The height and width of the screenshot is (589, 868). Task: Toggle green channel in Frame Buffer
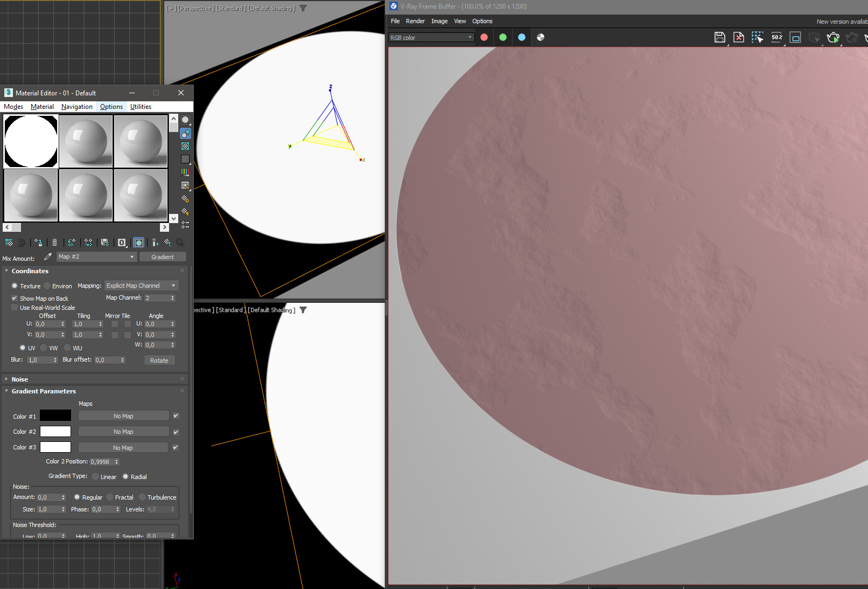(503, 37)
